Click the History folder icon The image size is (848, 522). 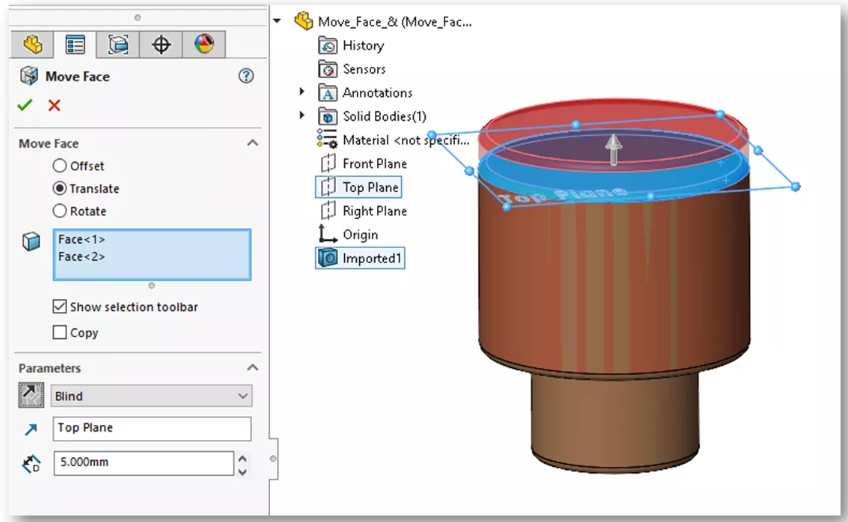328,45
